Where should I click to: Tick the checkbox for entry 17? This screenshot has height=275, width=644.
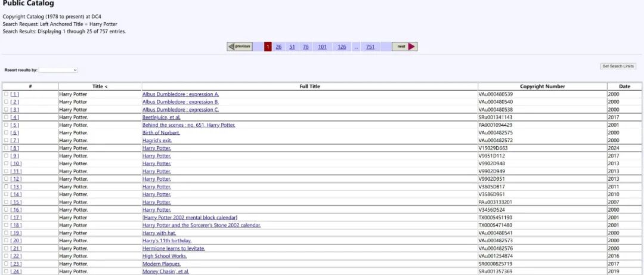[x=6, y=218]
